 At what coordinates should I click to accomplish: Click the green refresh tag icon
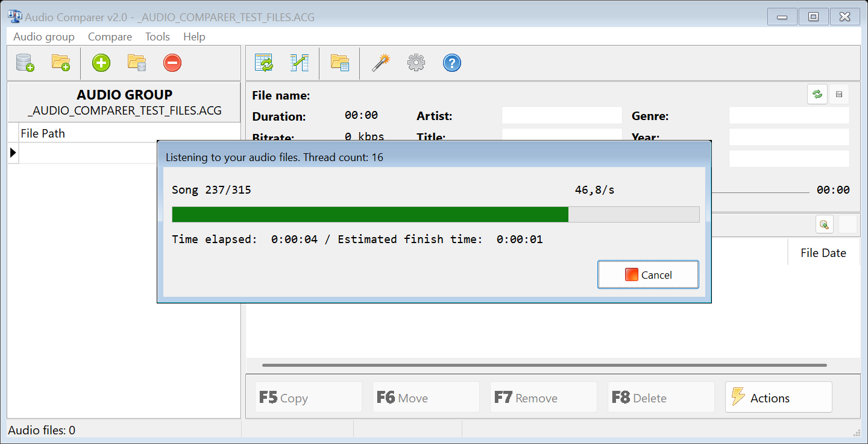click(x=817, y=95)
